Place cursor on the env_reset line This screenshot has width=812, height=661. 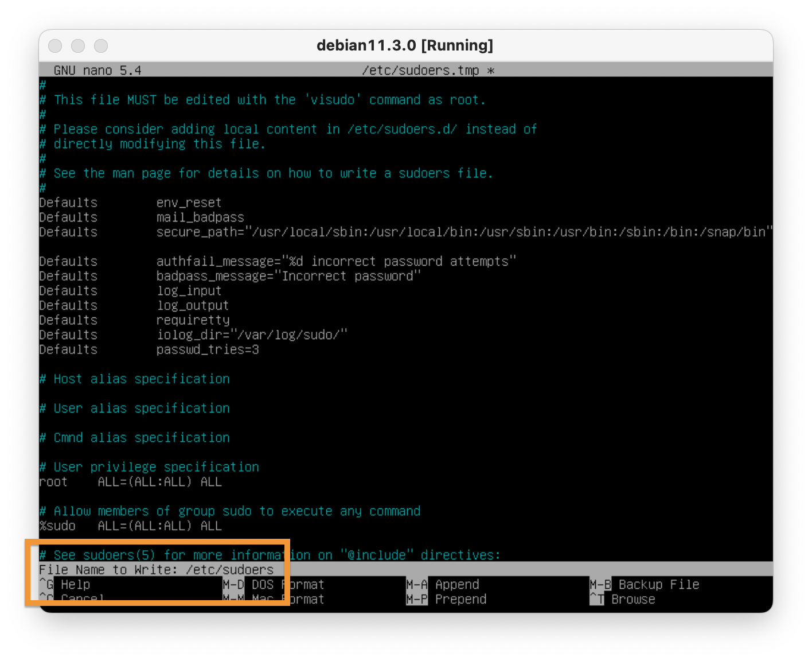[x=189, y=203]
